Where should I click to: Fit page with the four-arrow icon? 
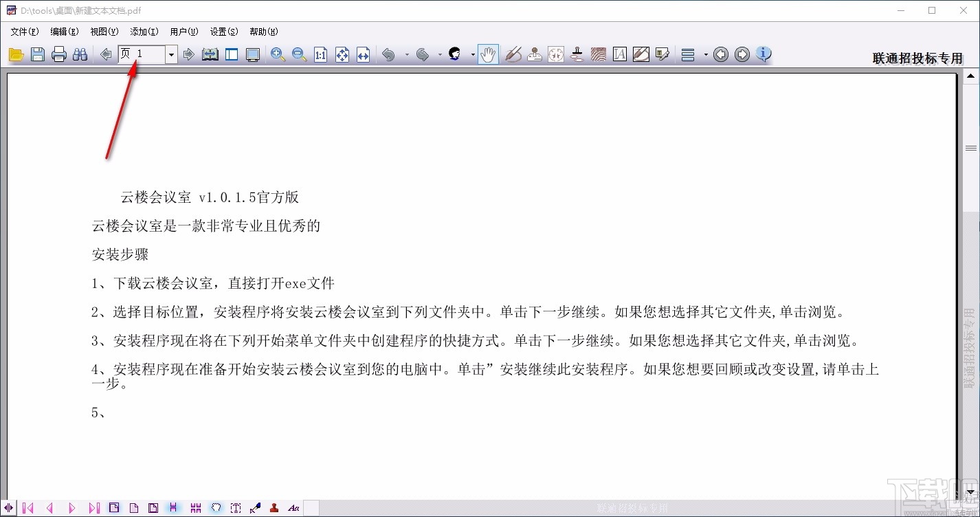click(x=342, y=55)
